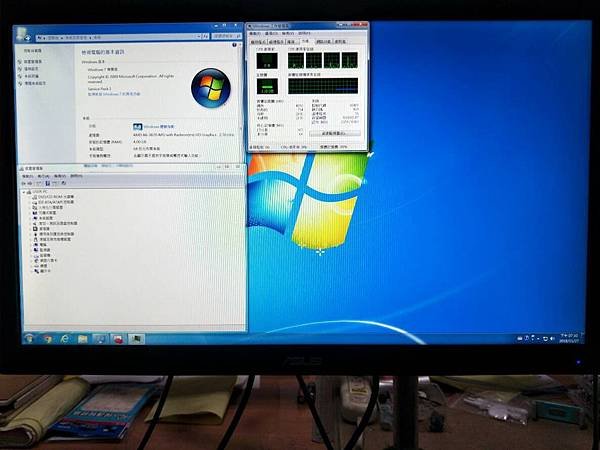Image resolution: width=600 pixels, height=450 pixels.
Task: Expand the IDE ATA/ATAPI controllers node
Action: click(31, 202)
